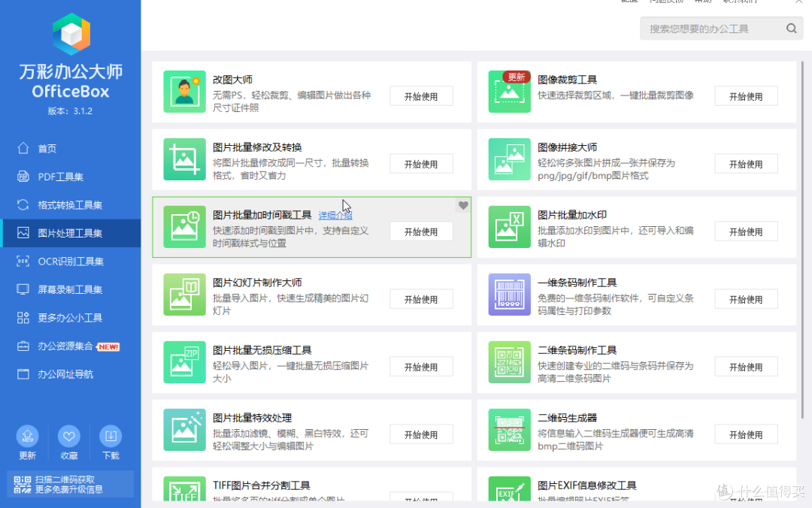Click the 一维条码制作工具 barcode icon
This screenshot has height=508, width=812.
click(x=509, y=295)
